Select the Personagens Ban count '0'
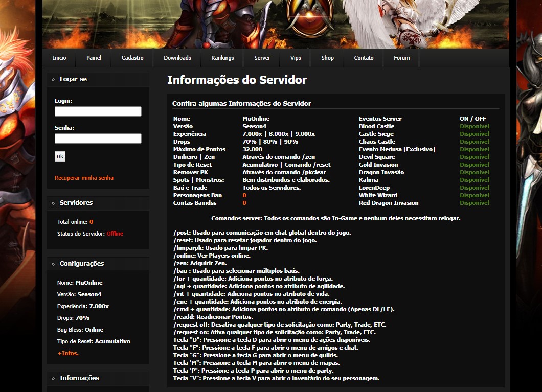The height and width of the screenshot is (392, 542). point(244,195)
